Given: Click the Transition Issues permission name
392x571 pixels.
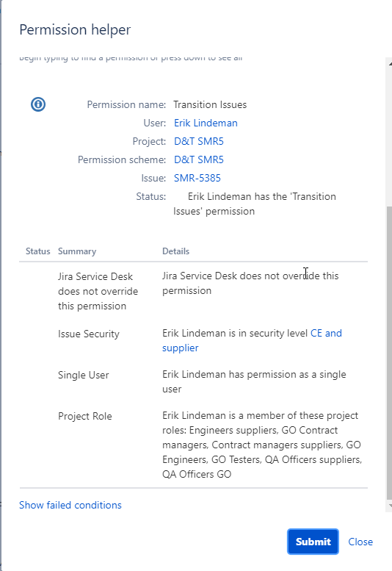Looking at the screenshot, I should (210, 105).
